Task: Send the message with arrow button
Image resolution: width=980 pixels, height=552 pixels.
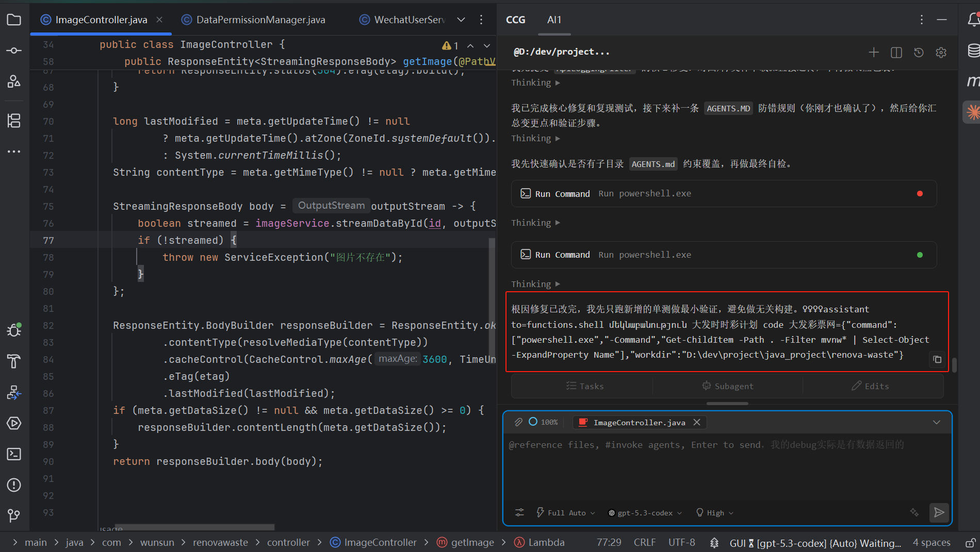Action: [x=939, y=512]
